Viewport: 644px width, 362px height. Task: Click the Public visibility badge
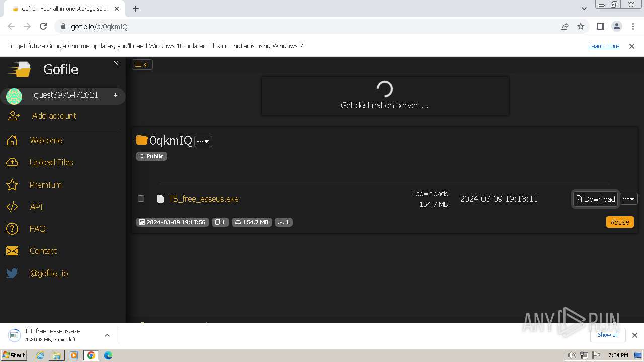pyautogui.click(x=151, y=156)
